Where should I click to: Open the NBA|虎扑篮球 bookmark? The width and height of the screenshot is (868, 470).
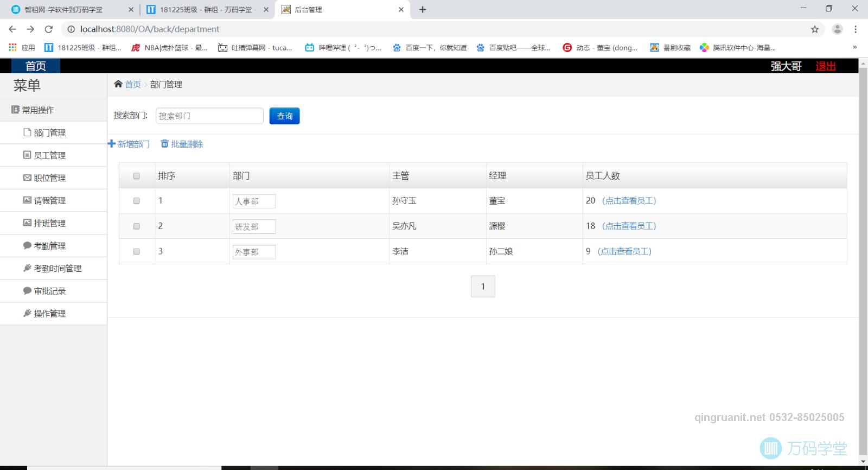169,48
